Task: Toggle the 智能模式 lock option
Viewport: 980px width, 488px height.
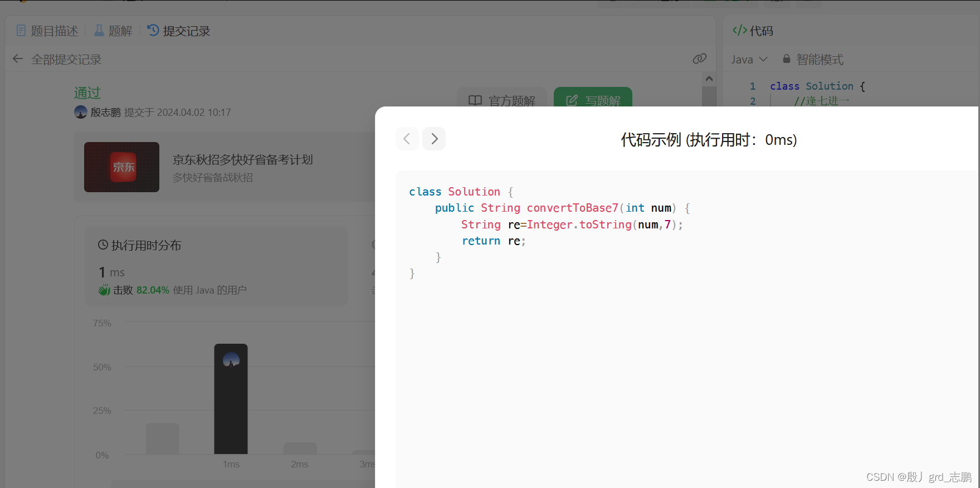Action: click(x=813, y=59)
